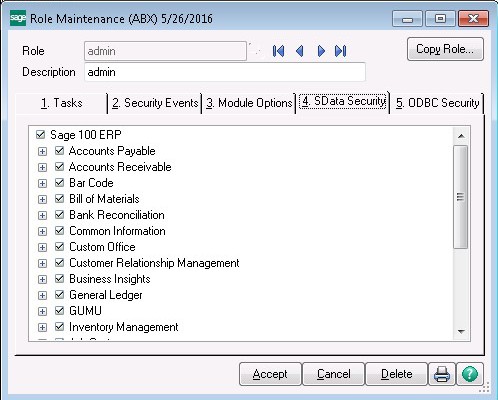Expand the Common Information node
This screenshot has height=400, width=498.
[42, 231]
